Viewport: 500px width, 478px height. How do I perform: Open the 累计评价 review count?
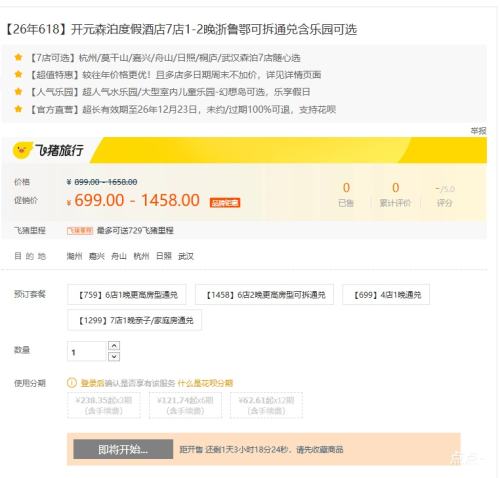395,194
